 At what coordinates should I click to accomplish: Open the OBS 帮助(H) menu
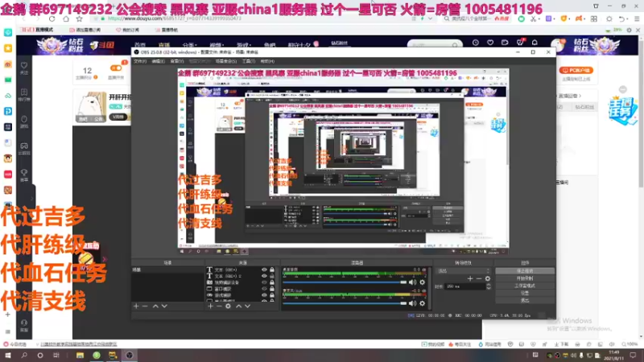pyautogui.click(x=267, y=61)
